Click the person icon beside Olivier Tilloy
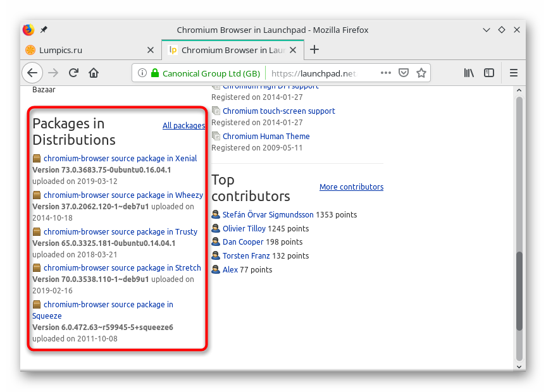The image size is (546, 392). pos(216,228)
